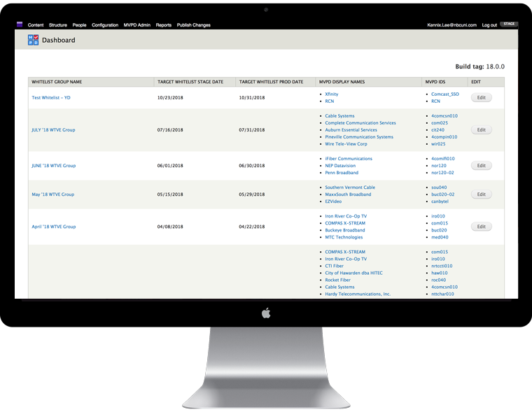Edit the May '18 WTVE Group row
The height and width of the screenshot is (412, 532).
coord(481,194)
